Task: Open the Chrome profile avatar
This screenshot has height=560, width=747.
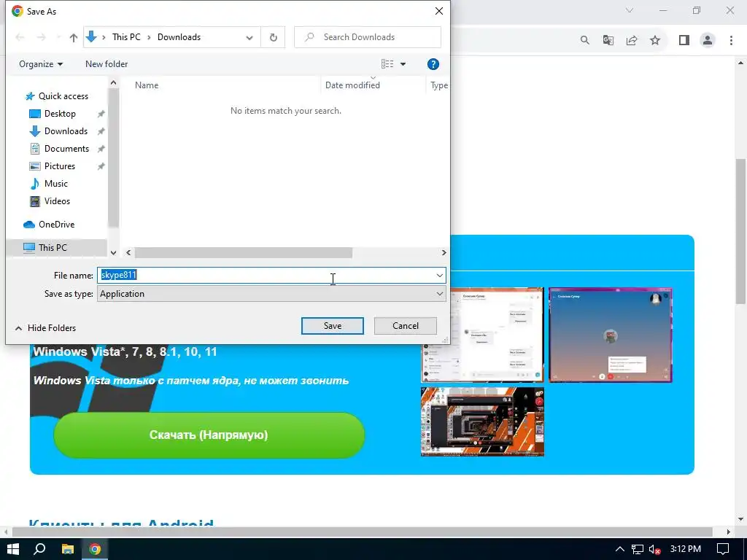Action: [x=708, y=41]
